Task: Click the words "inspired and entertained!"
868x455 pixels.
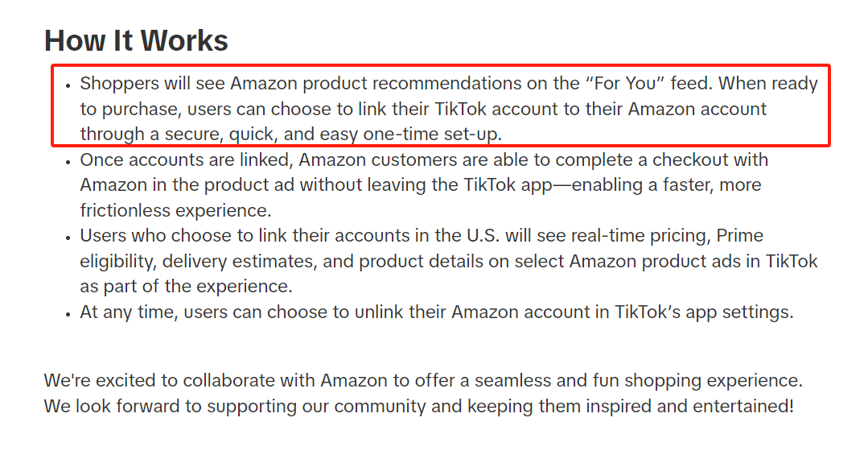Action: tap(689, 406)
